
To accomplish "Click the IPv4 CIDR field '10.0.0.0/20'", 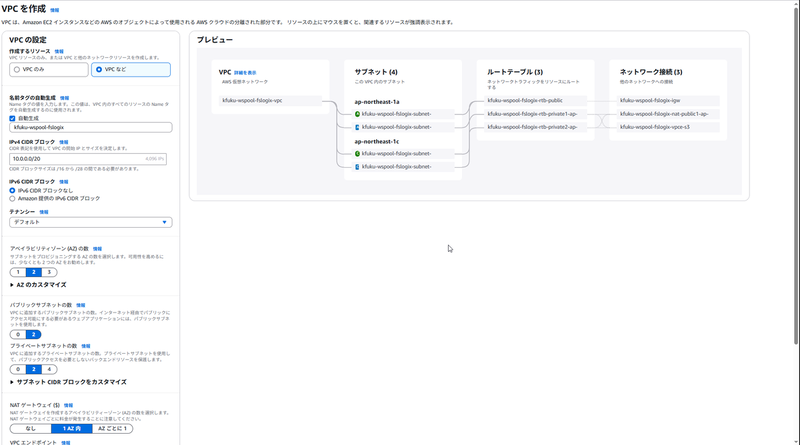I will coord(88,159).
